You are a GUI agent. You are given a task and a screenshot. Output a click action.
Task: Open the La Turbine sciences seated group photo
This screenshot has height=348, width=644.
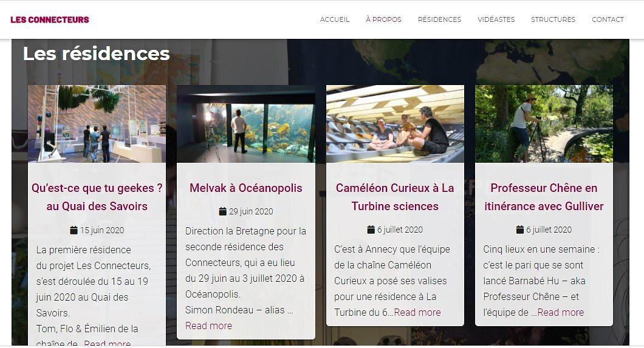[395, 124]
